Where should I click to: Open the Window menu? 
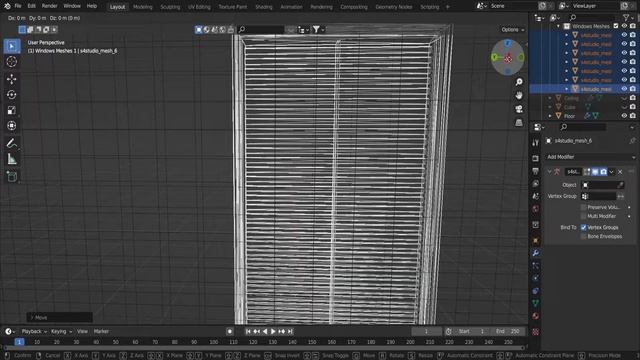pos(72,6)
